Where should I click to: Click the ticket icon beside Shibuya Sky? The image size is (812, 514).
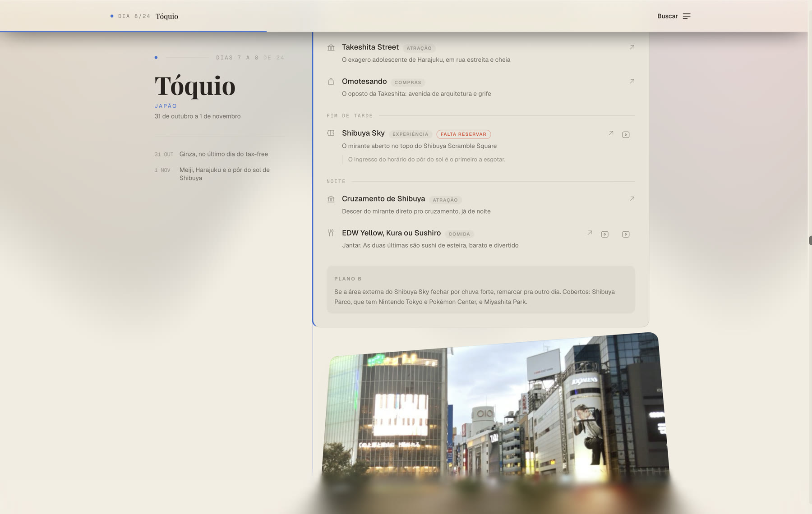click(331, 133)
